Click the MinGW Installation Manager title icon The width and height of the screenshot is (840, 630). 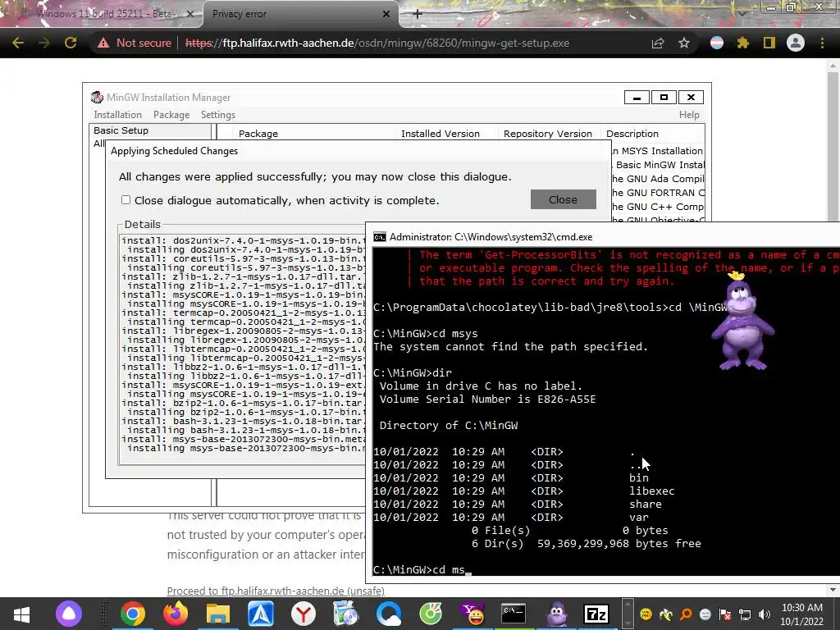pyautogui.click(x=97, y=97)
